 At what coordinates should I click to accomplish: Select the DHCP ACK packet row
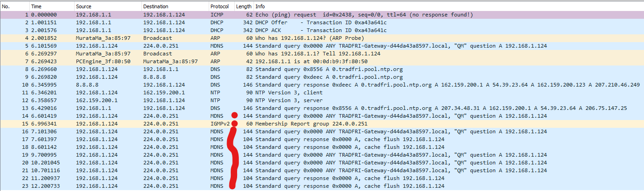pyautogui.click(x=322, y=30)
